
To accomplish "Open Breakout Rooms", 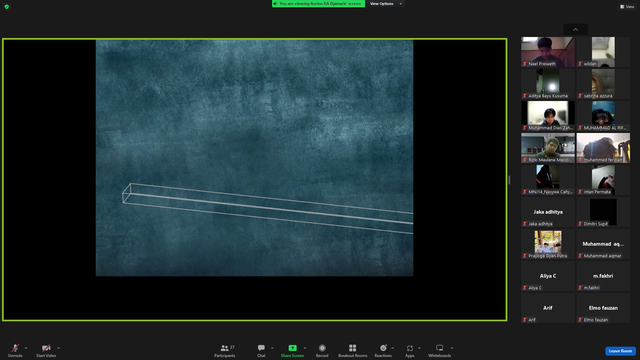I will pyautogui.click(x=353, y=350).
